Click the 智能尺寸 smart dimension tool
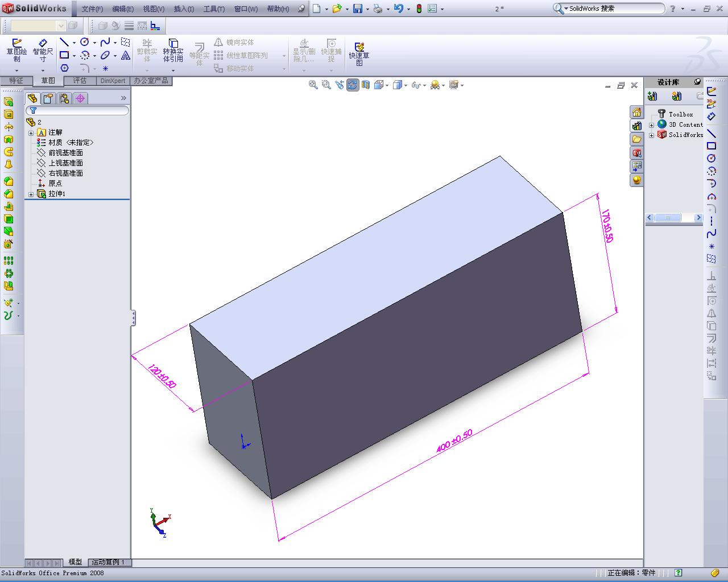This screenshot has width=728, height=582. (x=43, y=51)
